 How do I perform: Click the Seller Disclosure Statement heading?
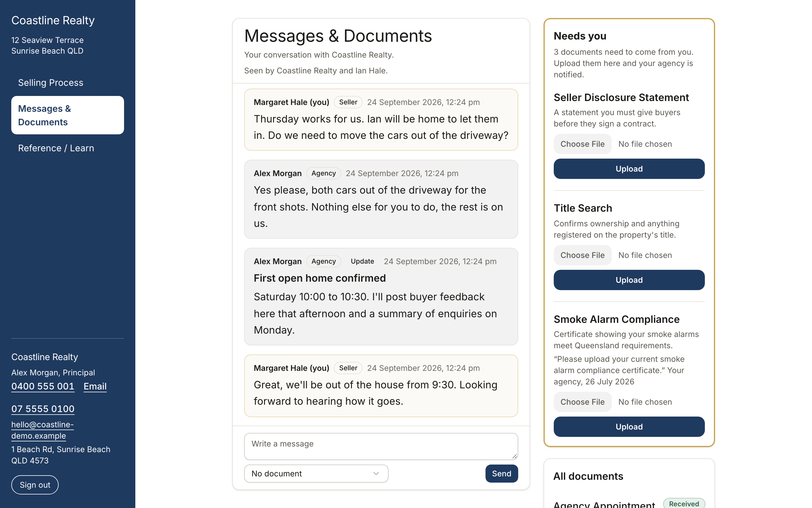click(621, 97)
